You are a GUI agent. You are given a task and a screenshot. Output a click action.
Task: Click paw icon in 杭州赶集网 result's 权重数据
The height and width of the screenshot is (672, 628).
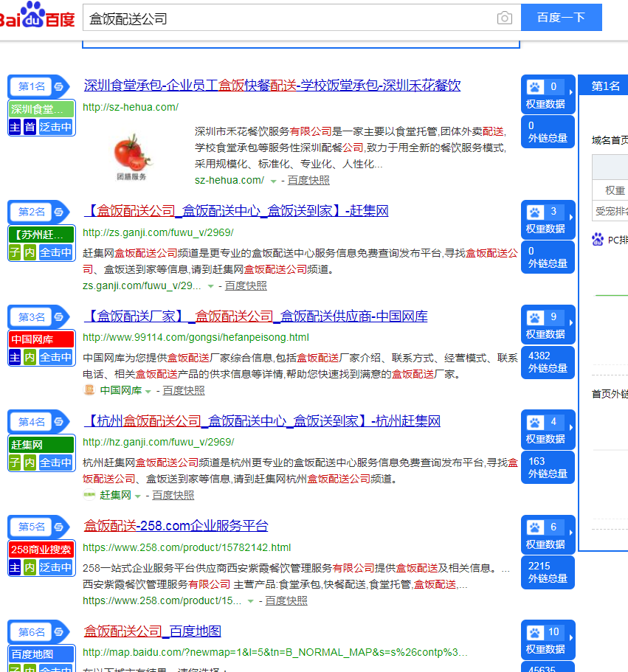(534, 423)
